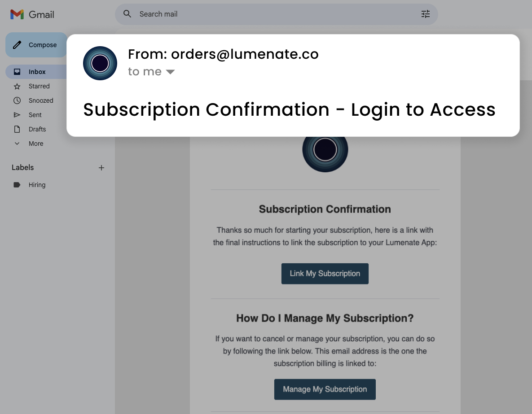Open the Hiring label
This screenshot has width=532, height=414.
pyautogui.click(x=37, y=185)
